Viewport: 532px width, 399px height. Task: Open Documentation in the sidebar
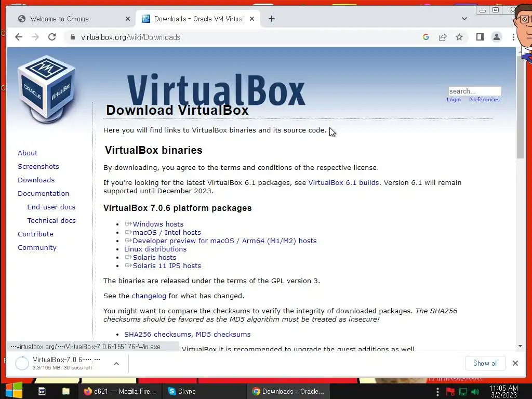click(44, 193)
